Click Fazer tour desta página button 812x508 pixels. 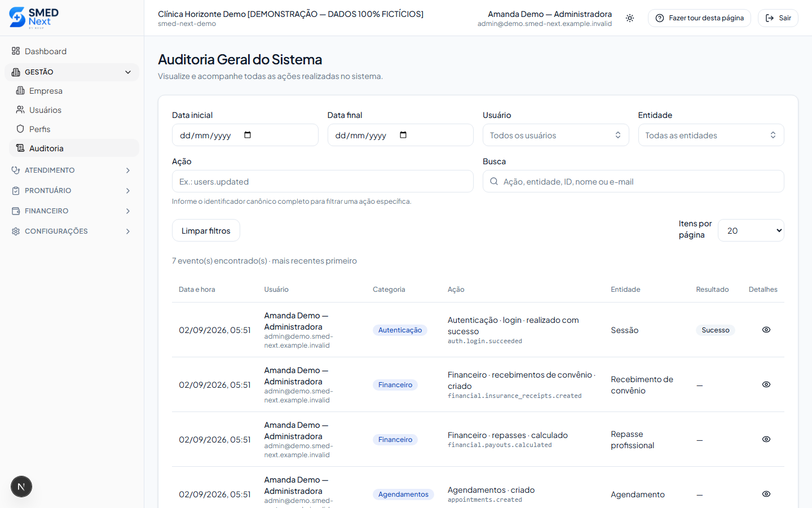click(x=699, y=18)
